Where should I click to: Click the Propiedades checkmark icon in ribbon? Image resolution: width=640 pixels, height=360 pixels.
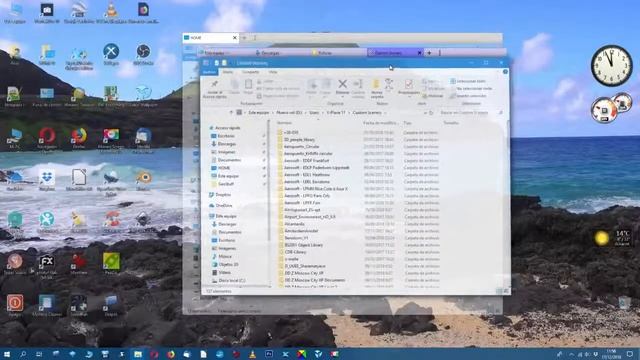click(x=408, y=84)
